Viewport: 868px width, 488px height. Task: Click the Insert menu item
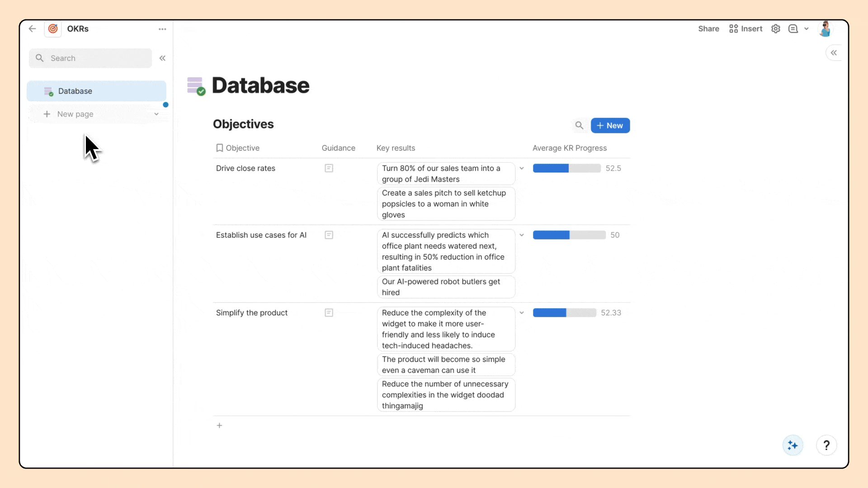[x=746, y=28]
